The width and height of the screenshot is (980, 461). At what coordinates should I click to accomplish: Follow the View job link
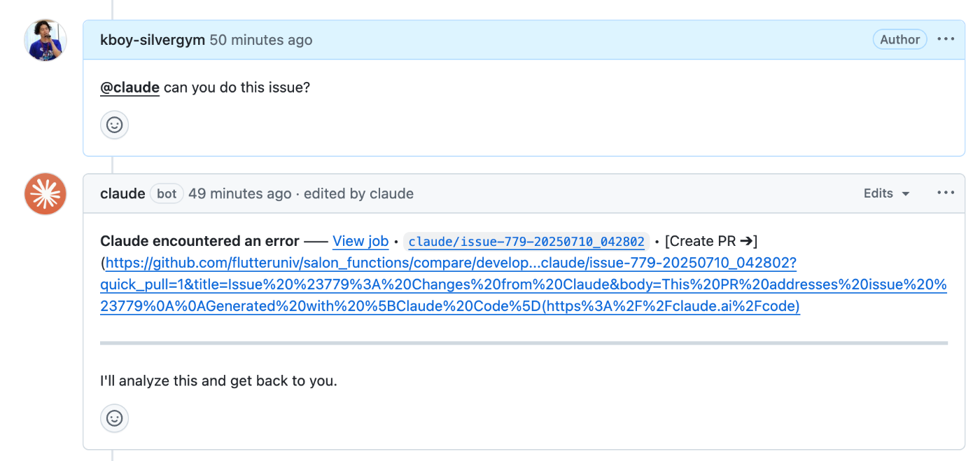(360, 241)
